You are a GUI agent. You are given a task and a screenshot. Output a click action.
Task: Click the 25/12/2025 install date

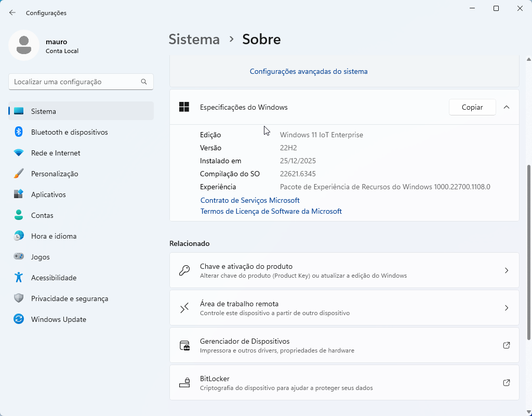[x=298, y=161]
